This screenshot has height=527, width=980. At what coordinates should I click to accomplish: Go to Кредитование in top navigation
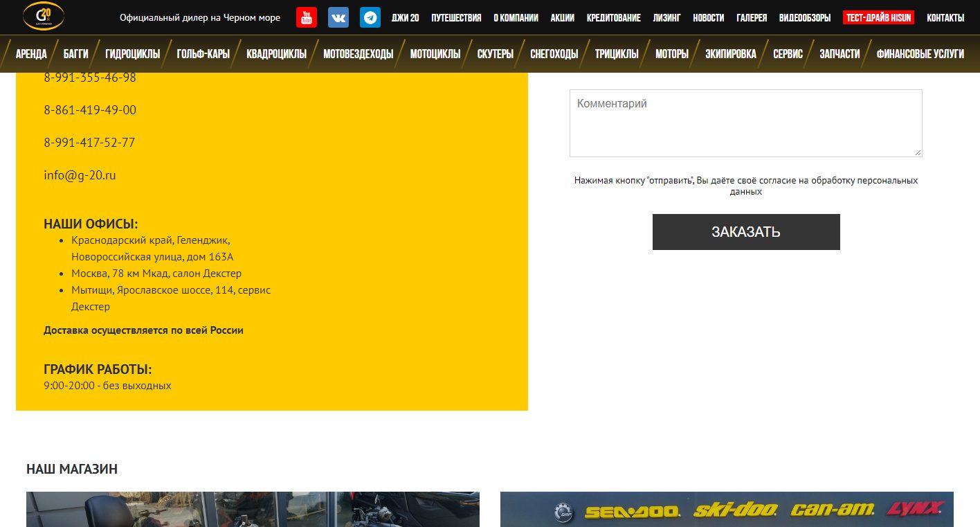pyautogui.click(x=613, y=18)
